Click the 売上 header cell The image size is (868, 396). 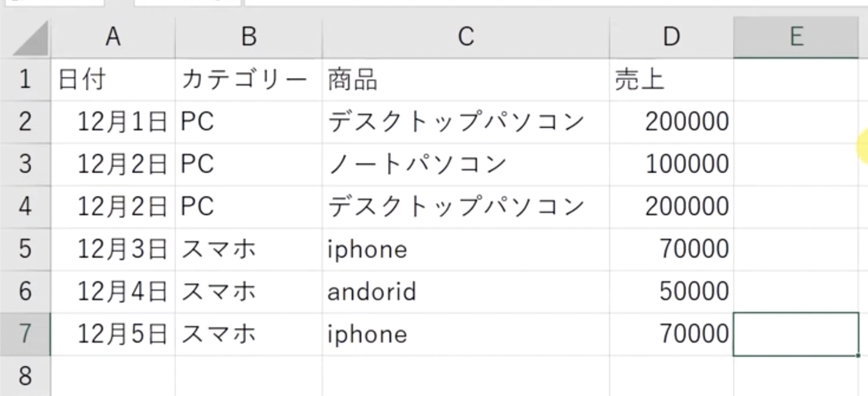[x=671, y=80]
